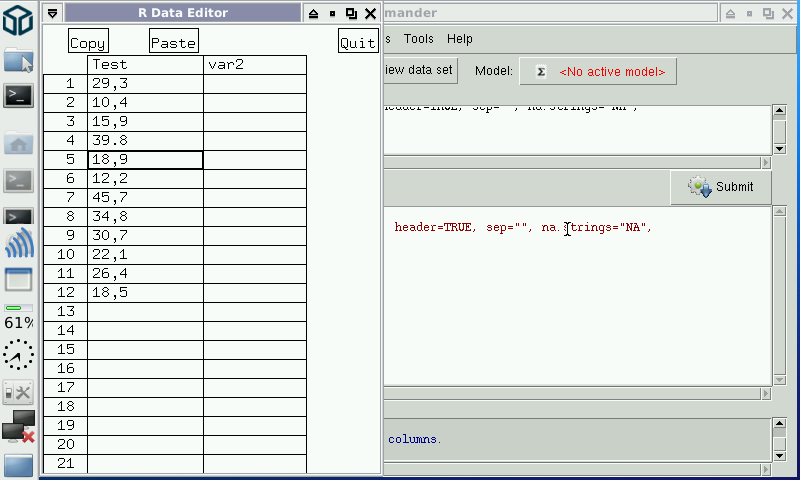The height and width of the screenshot is (480, 800).
Task: Select cell with value 18,5
Action: (145, 292)
